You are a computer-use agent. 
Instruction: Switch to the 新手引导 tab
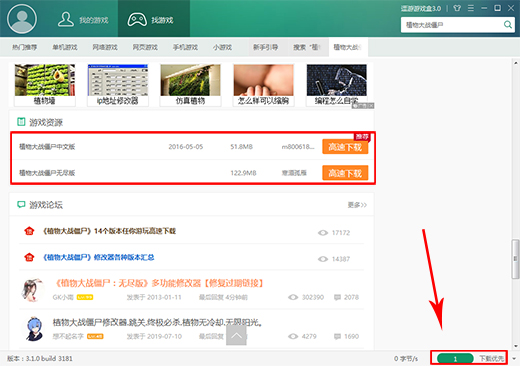point(266,47)
